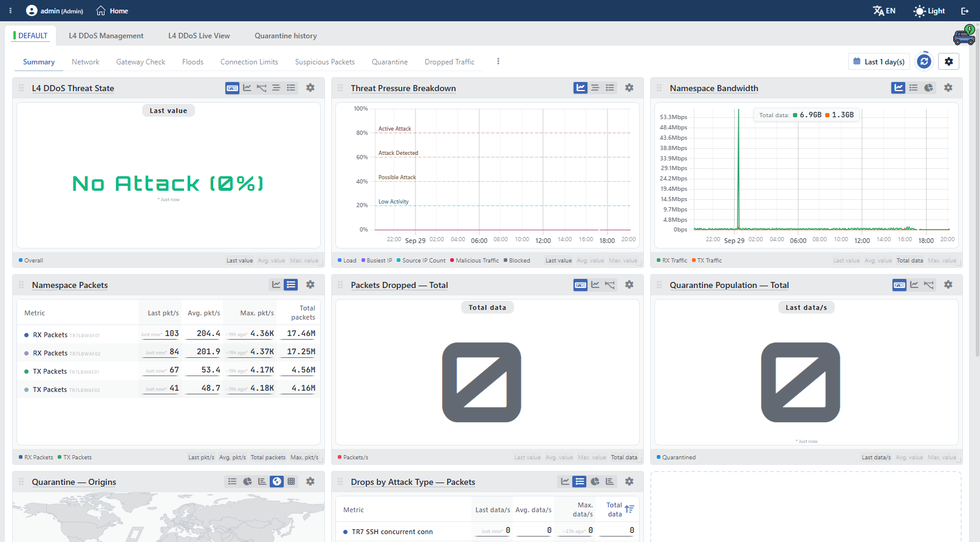980x542 pixels.
Task: Click the logout icon in top bar
Action: (965, 11)
